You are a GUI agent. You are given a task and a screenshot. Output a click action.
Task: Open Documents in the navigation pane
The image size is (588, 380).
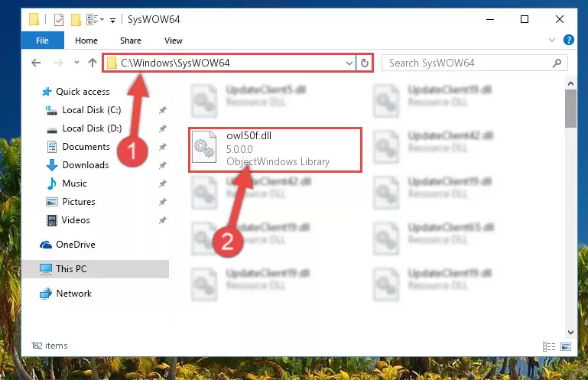(x=86, y=147)
